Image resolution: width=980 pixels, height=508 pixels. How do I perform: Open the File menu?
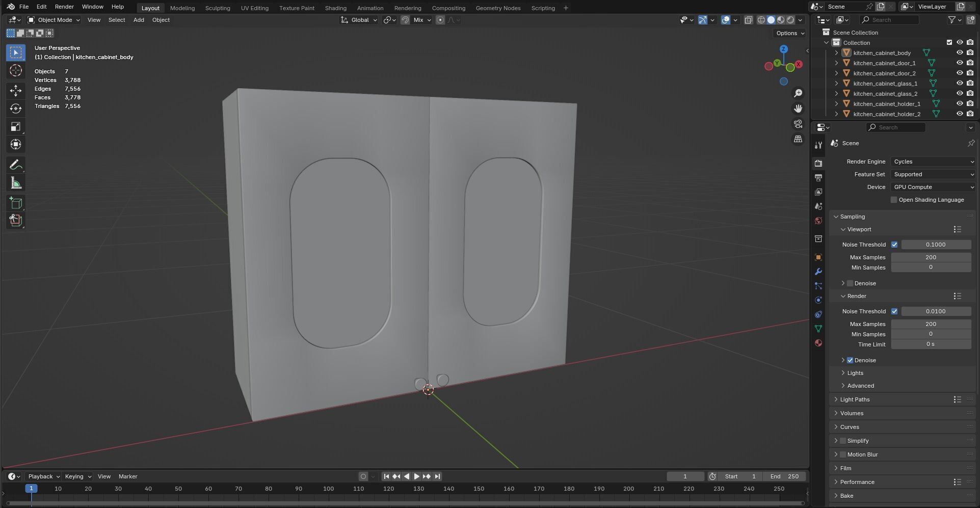click(x=24, y=7)
